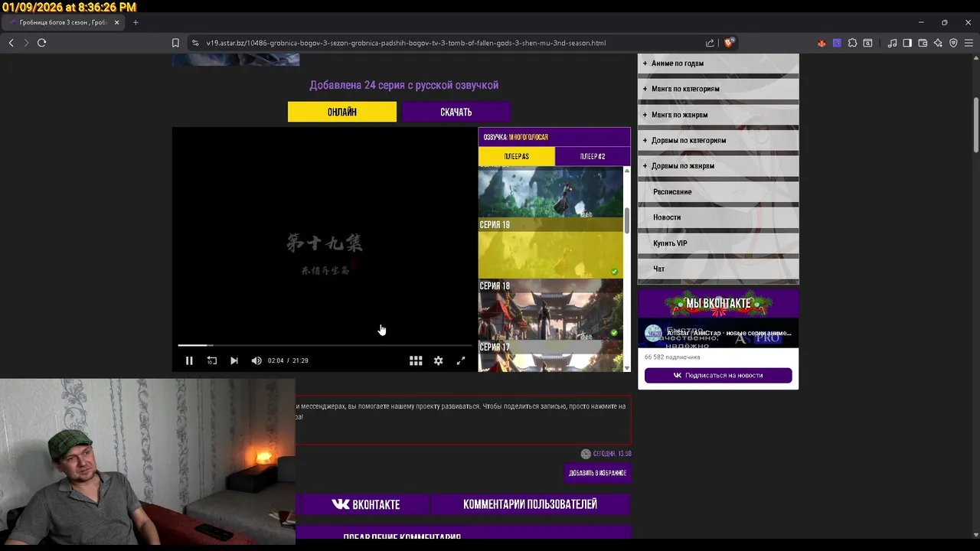
Task: Open Brave Shields lion icon
Action: (728, 43)
